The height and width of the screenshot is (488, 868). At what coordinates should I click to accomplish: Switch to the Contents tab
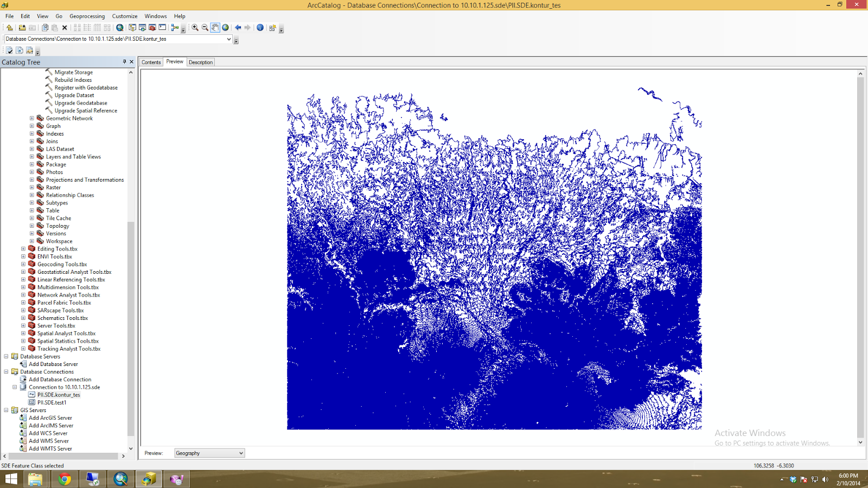point(151,62)
